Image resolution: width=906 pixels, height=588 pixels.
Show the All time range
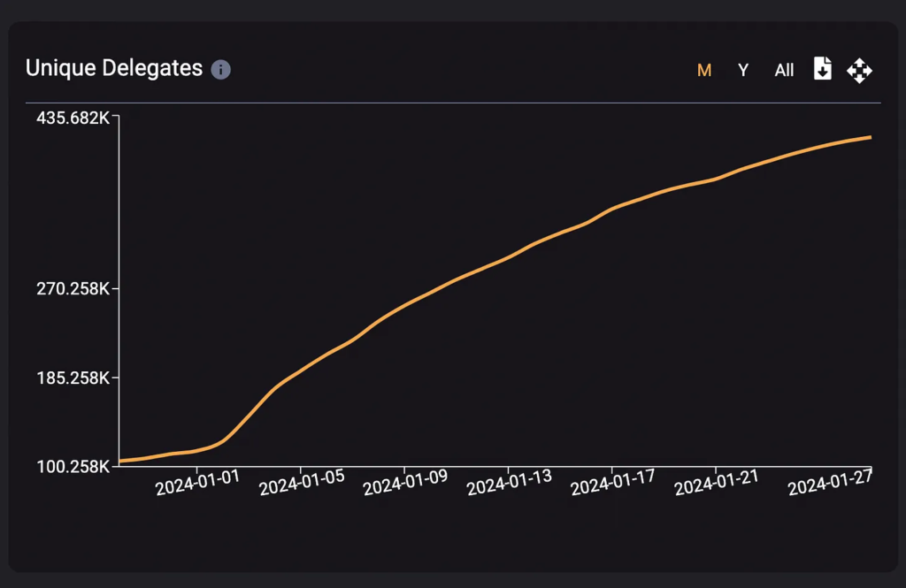pyautogui.click(x=784, y=71)
